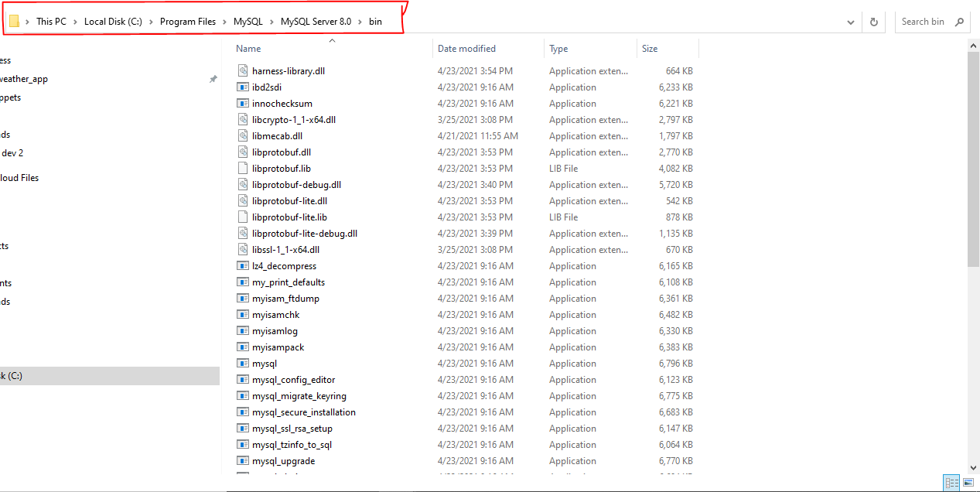This screenshot has width=980, height=492.
Task: Click the date 4/23/2021 3:54 PM
Action: [x=475, y=71]
